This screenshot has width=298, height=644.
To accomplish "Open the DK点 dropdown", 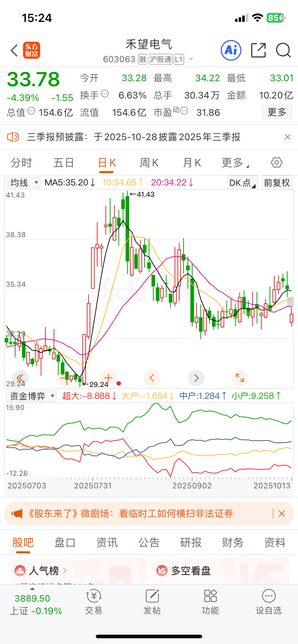I will (242, 183).
